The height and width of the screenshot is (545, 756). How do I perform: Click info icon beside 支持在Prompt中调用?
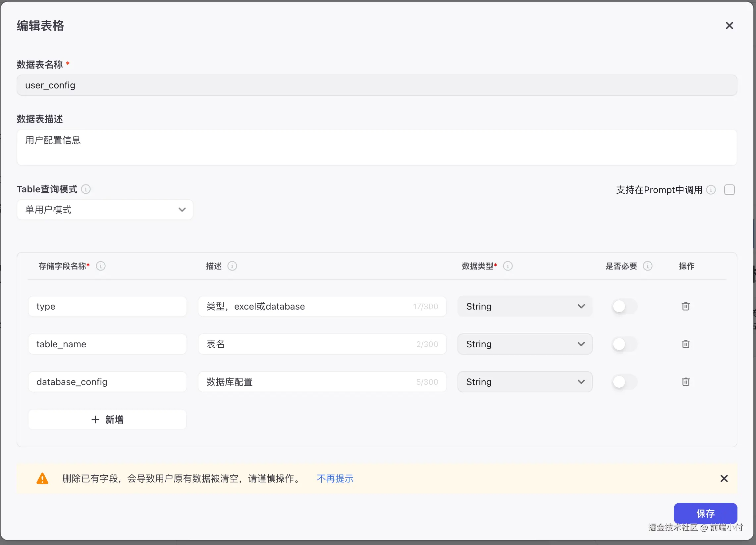711,189
